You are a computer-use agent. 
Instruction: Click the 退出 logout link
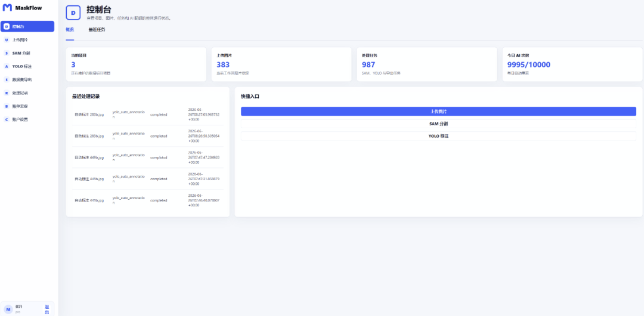47,309
